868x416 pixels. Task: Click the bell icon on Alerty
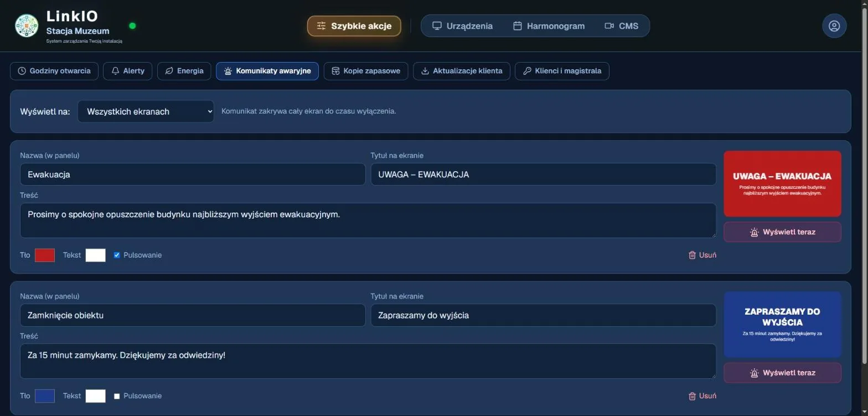[x=116, y=71]
